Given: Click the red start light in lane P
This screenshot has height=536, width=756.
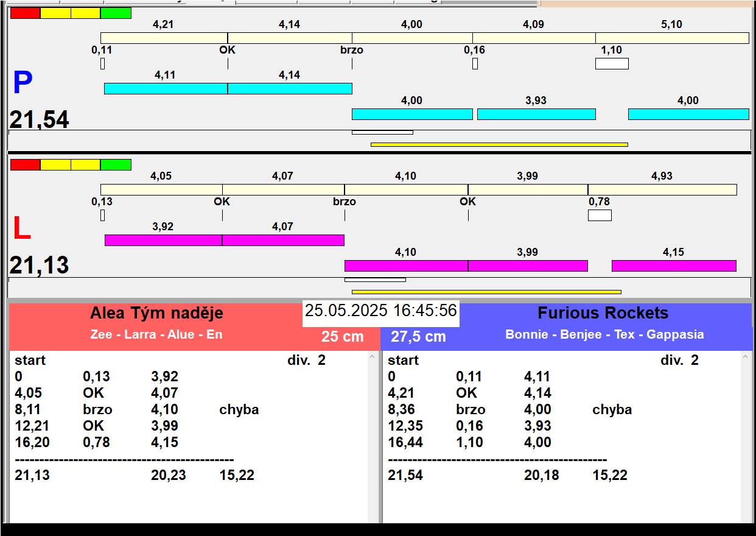Looking at the screenshot, I should coord(26,13).
